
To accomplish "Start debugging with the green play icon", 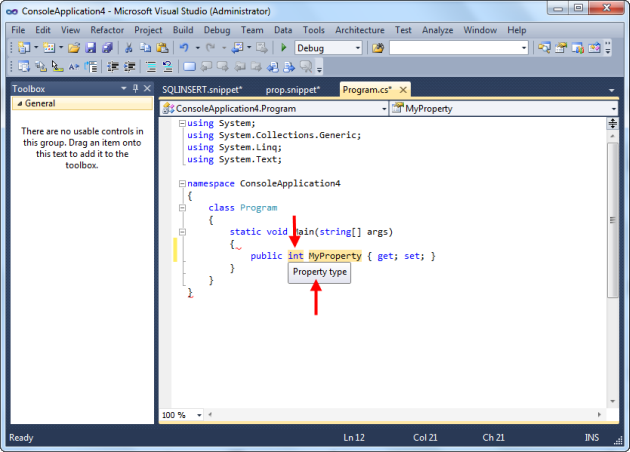I will coord(284,48).
